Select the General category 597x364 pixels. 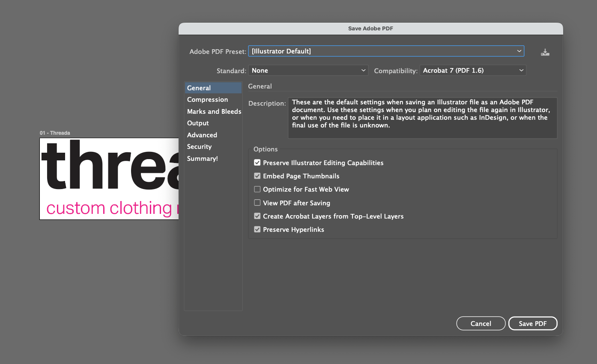pyautogui.click(x=213, y=88)
